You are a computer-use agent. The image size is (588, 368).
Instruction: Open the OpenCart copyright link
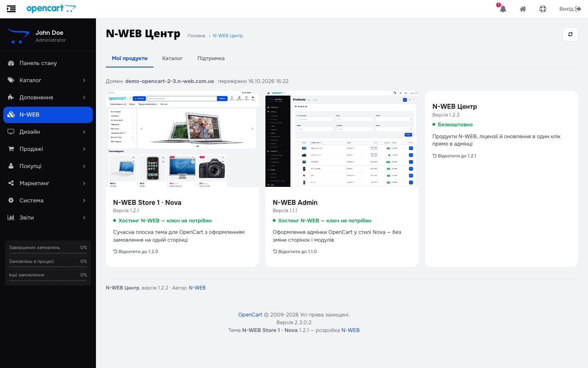250,315
